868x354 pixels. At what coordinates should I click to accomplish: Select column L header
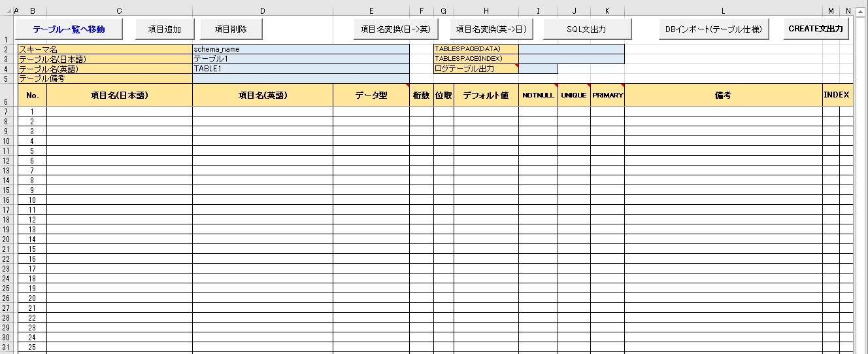point(724,10)
